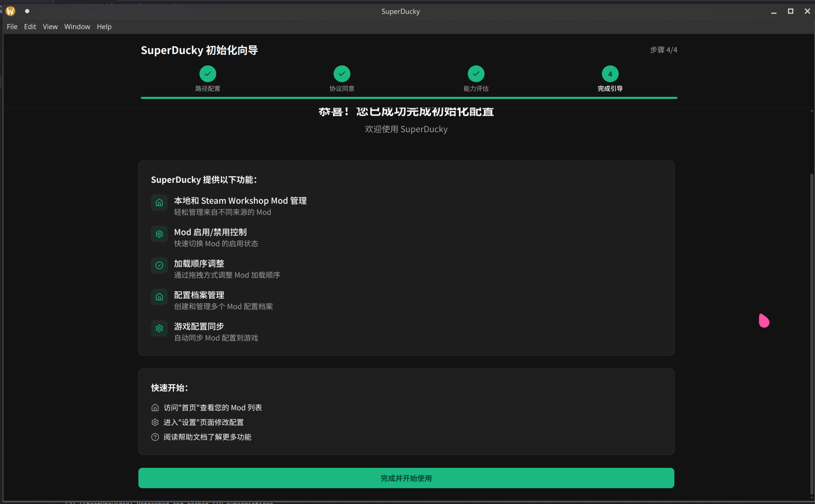Open the Help menu

pos(104,26)
